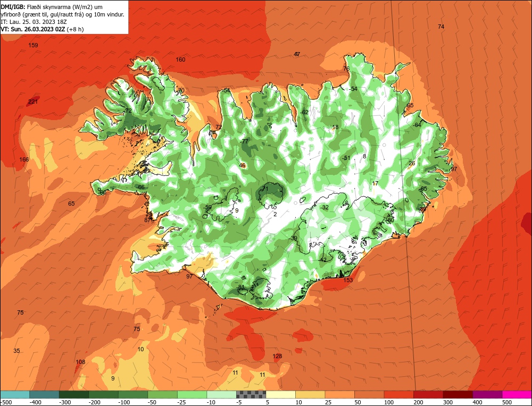
Task: Click the orange 25 to 50 legend swatch
Action: pos(339,394)
